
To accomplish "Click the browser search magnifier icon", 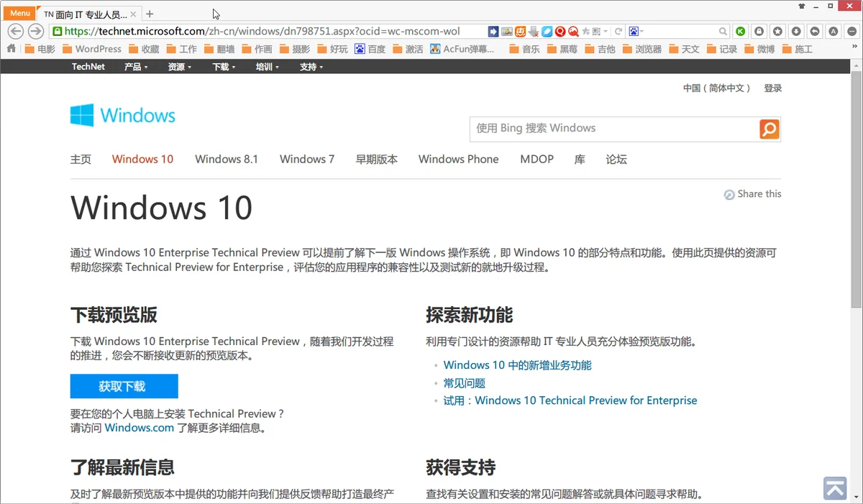I will tap(723, 32).
